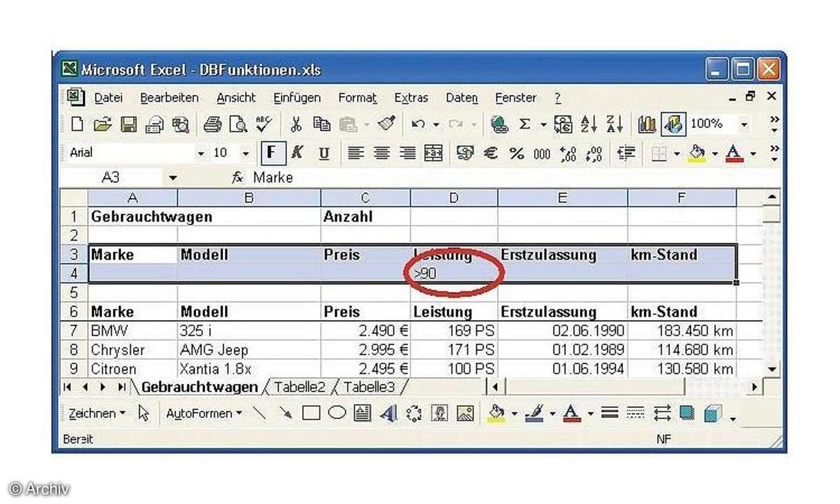Viewport: 840px width, 504px height.
Task: Toggle Select Objects pointer tool
Action: [x=144, y=414]
